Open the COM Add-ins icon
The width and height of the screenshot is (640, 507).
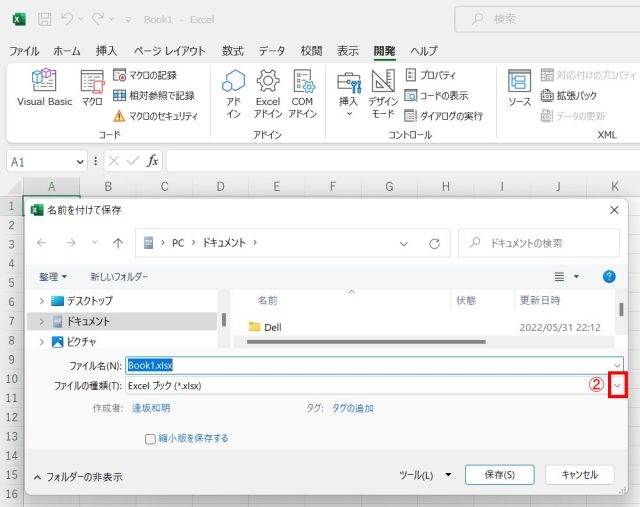(x=303, y=93)
